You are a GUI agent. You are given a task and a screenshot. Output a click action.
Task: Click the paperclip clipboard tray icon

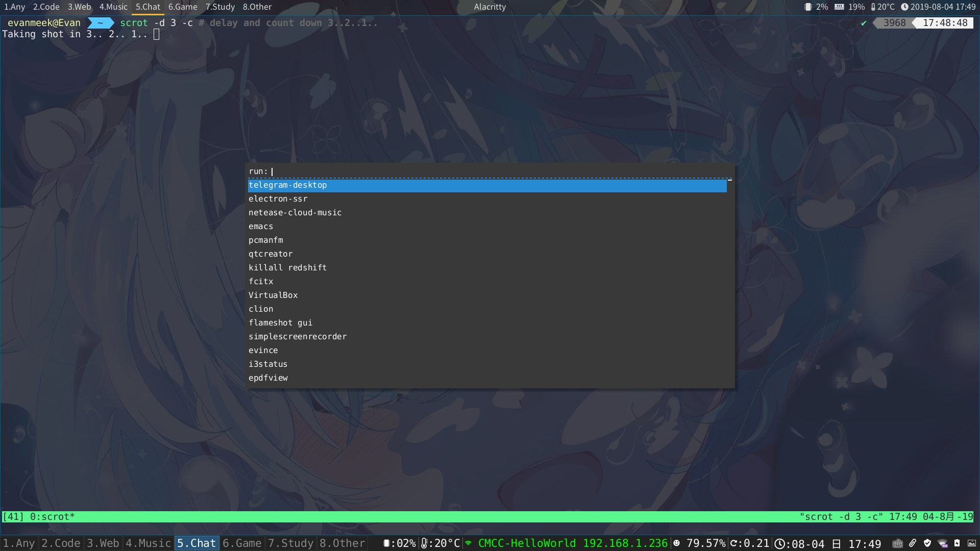click(x=913, y=543)
